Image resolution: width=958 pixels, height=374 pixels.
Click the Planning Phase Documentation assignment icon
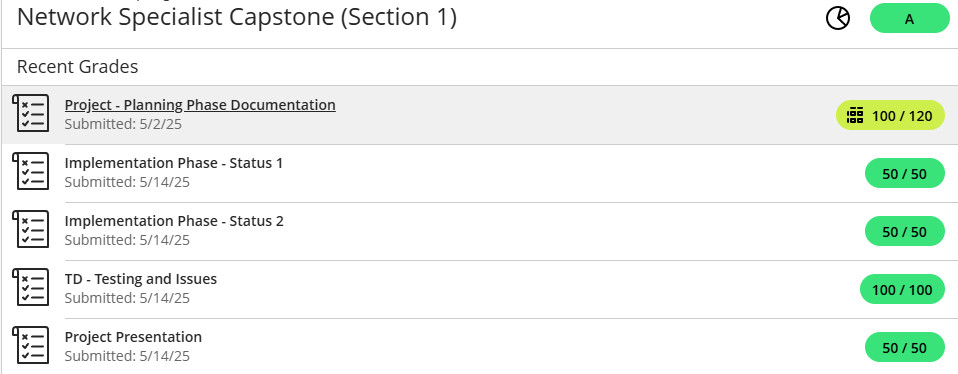31,113
